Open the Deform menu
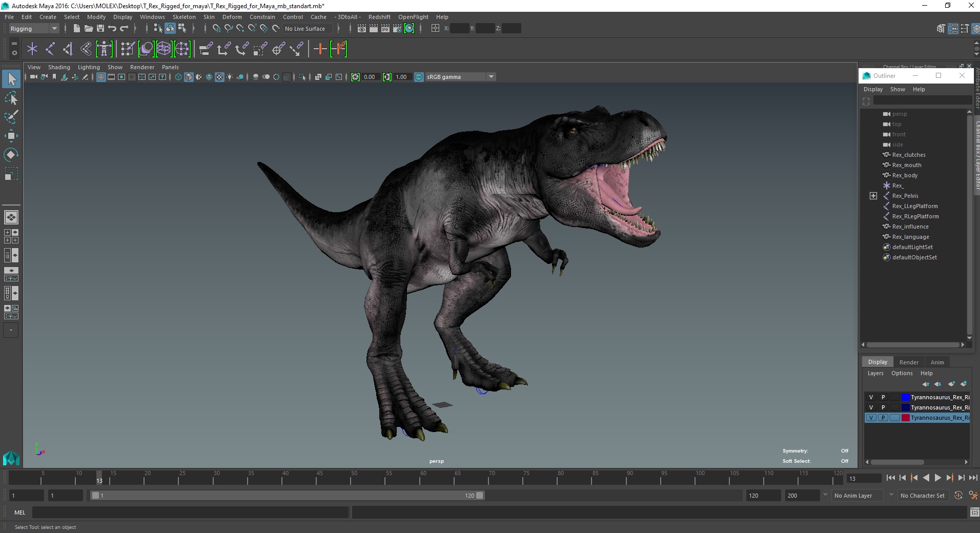The height and width of the screenshot is (533, 980). (232, 17)
